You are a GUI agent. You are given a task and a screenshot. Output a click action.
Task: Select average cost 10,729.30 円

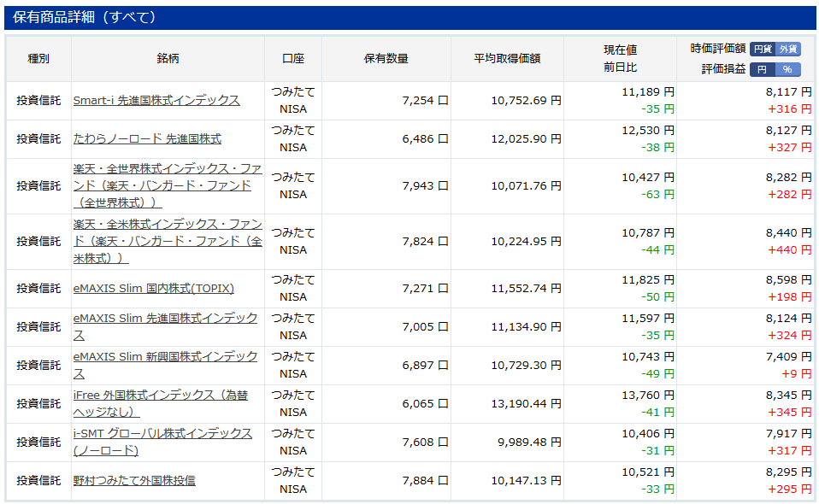pyautogui.click(x=526, y=366)
